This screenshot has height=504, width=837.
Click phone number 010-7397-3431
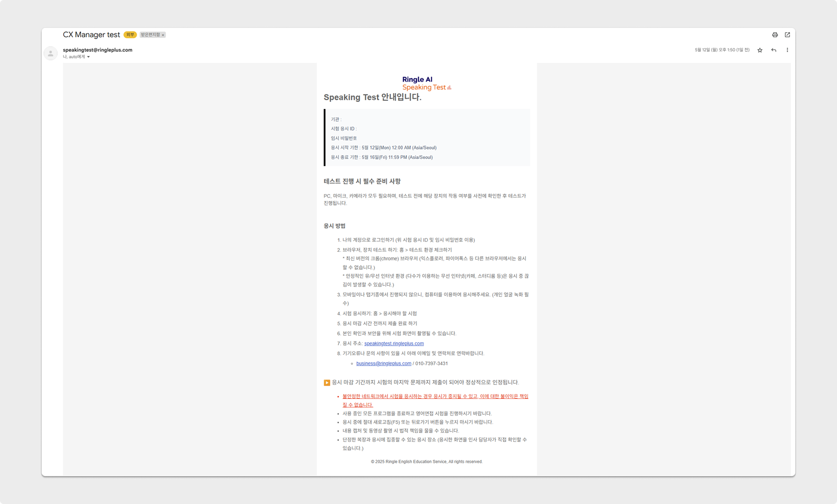click(431, 364)
